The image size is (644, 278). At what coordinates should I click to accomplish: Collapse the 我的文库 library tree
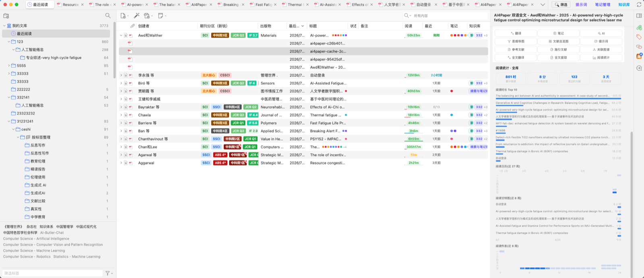(4, 26)
